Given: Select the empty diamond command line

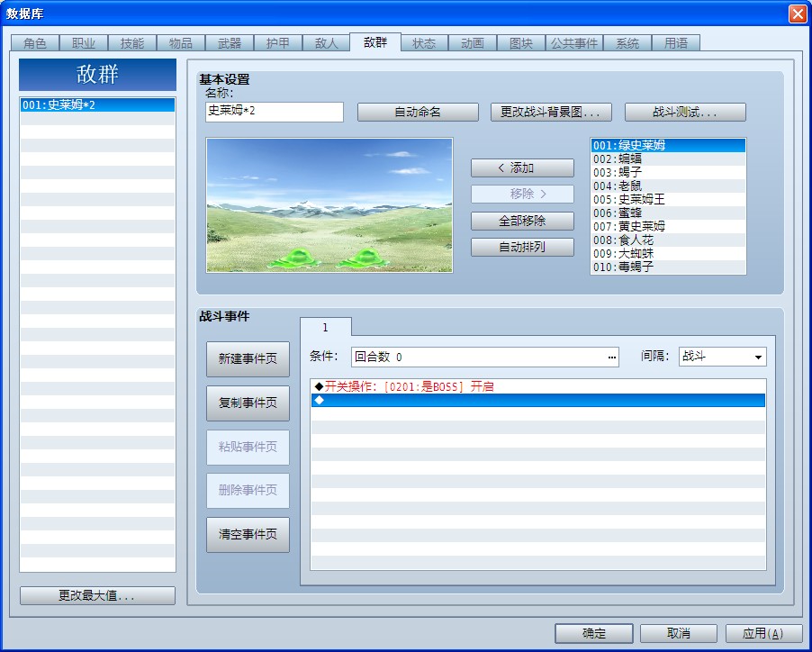Looking at the screenshot, I should [538, 400].
